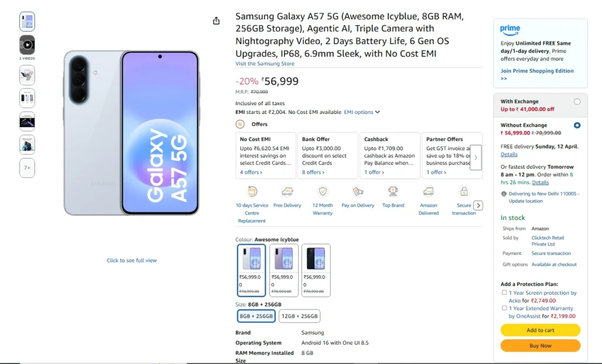Image resolution: width=602 pixels, height=364 pixels.
Task: Click the share icon above product title
Action: pos(216,20)
